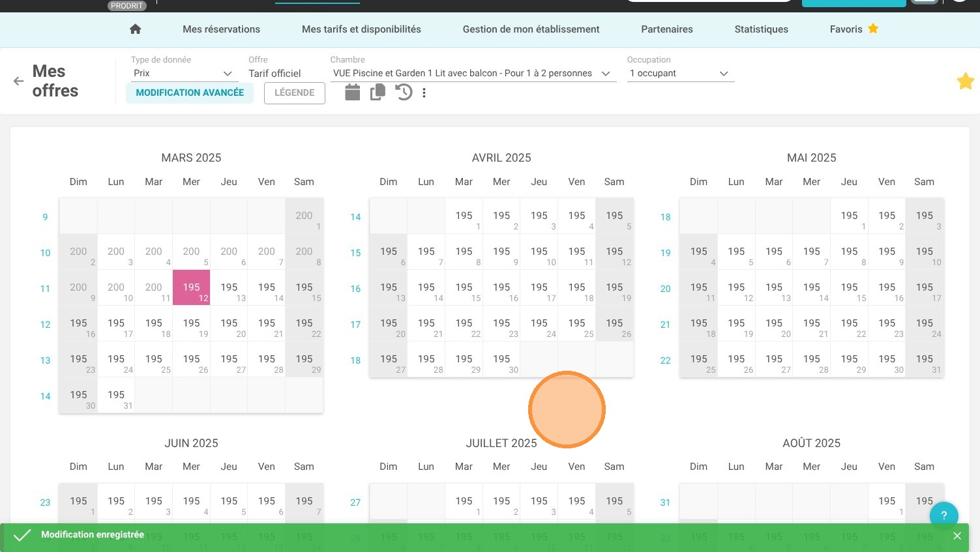
Task: Expand the Occupation 1 occupant dropdown
Action: pos(680,74)
